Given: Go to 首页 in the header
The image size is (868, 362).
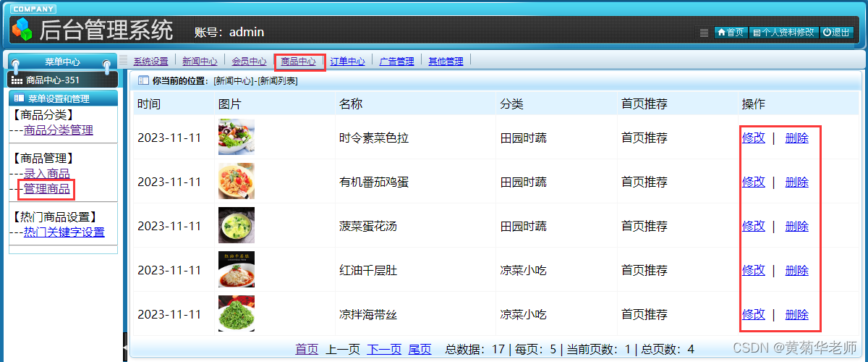Looking at the screenshot, I should click(x=731, y=33).
